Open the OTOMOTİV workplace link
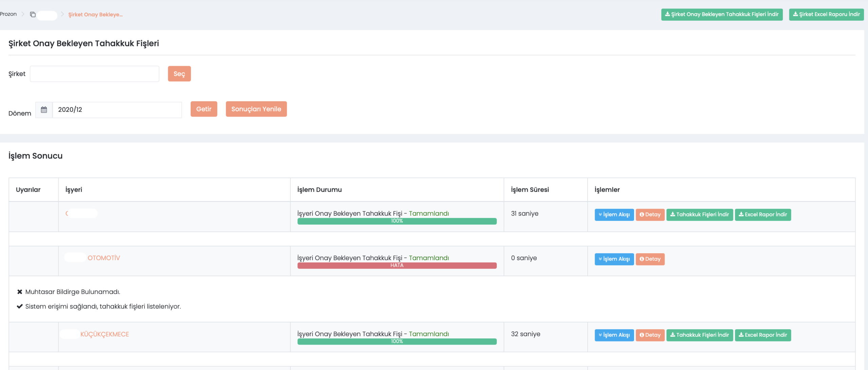 (103, 258)
